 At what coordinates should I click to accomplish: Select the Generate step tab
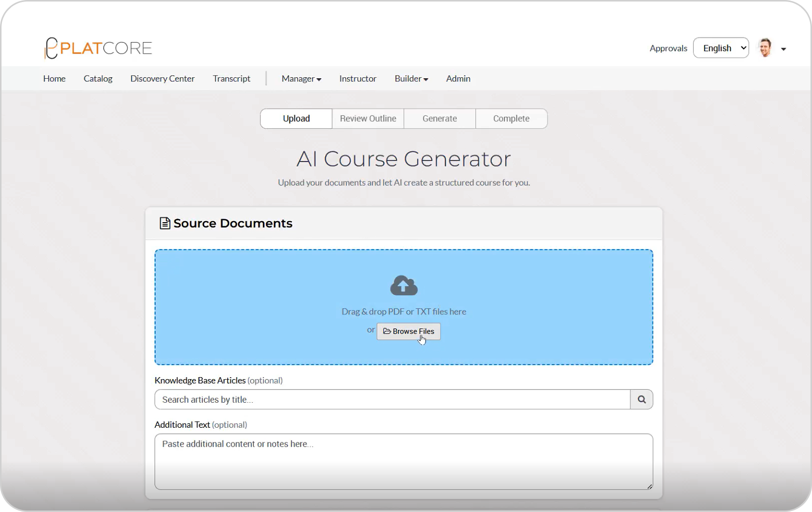[x=439, y=118]
